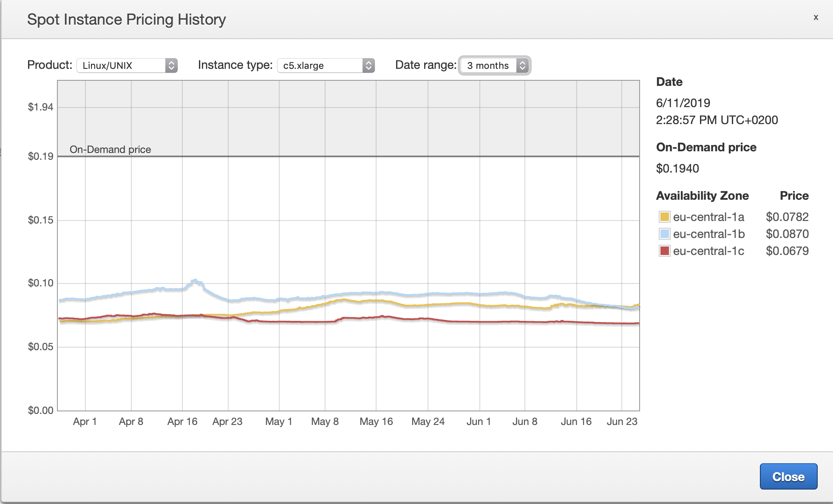The height and width of the screenshot is (504, 833).
Task: Dismiss dialog with the x icon
Action: pyautogui.click(x=816, y=17)
